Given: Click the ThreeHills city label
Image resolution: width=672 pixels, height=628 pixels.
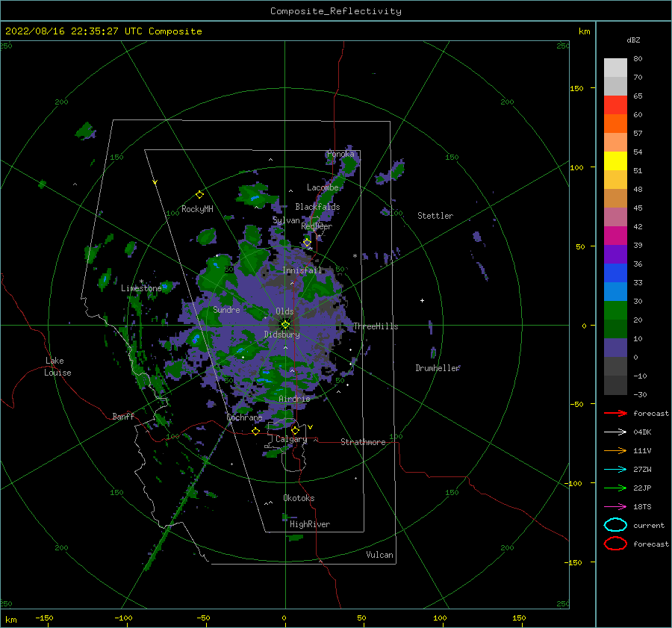Looking at the screenshot, I should tap(376, 326).
